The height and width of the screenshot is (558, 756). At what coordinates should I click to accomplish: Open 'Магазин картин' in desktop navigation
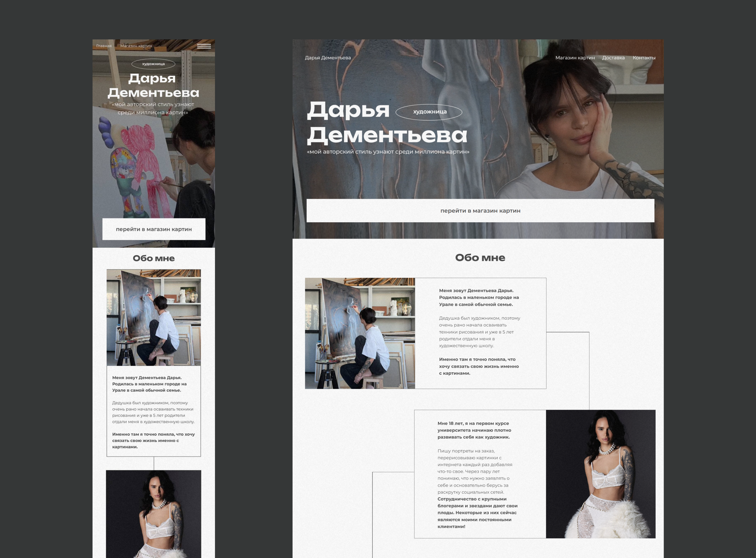coord(575,58)
